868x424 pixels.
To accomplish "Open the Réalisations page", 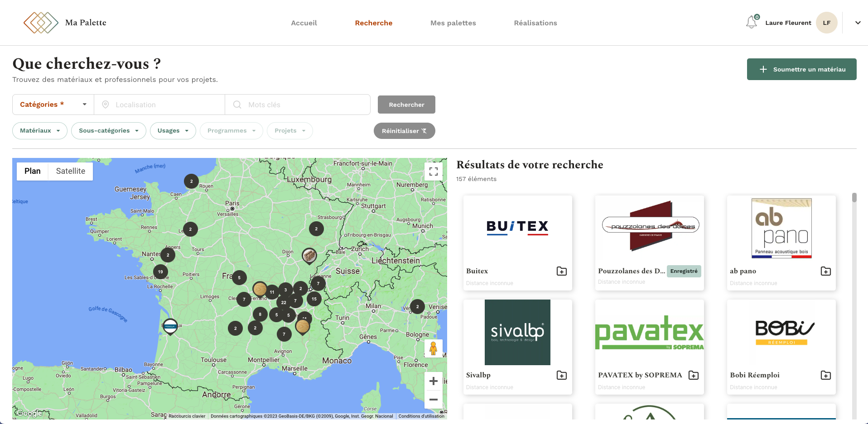I will [x=535, y=23].
